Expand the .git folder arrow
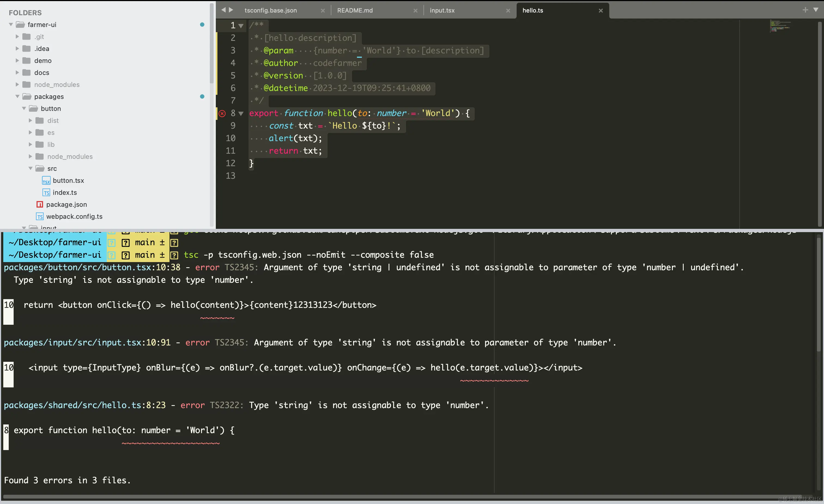This screenshot has width=824, height=504. click(x=17, y=37)
